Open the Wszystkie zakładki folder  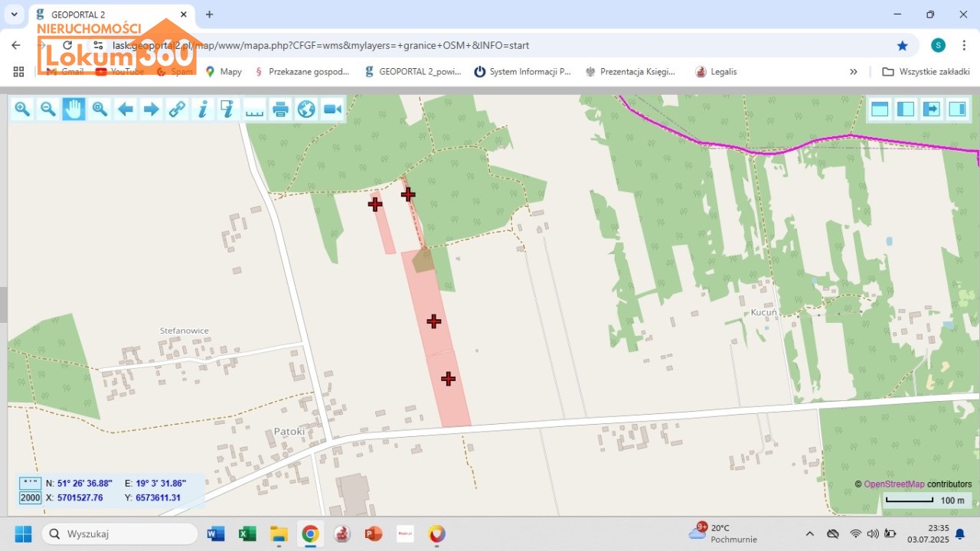click(x=926, y=71)
